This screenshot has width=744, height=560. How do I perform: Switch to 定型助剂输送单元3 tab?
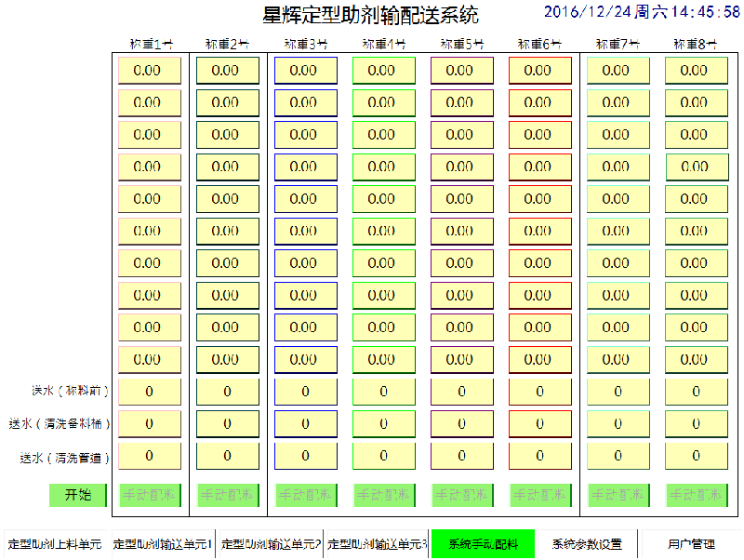377,544
